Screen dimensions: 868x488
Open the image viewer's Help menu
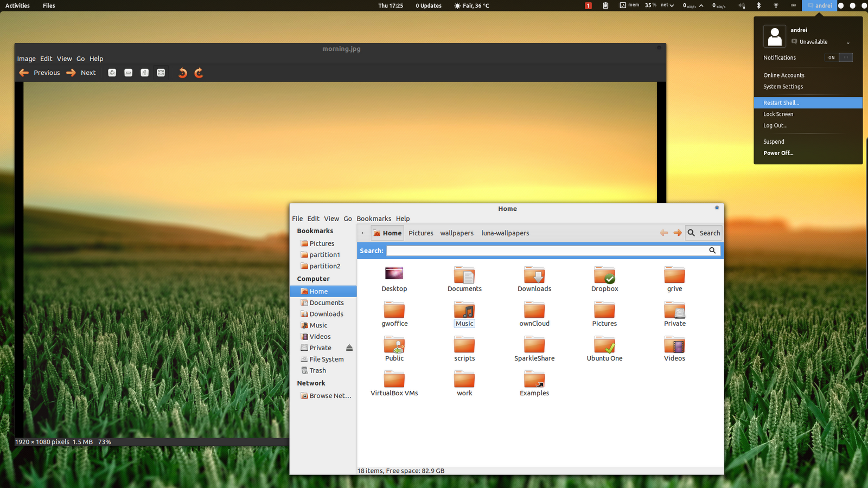(96, 59)
